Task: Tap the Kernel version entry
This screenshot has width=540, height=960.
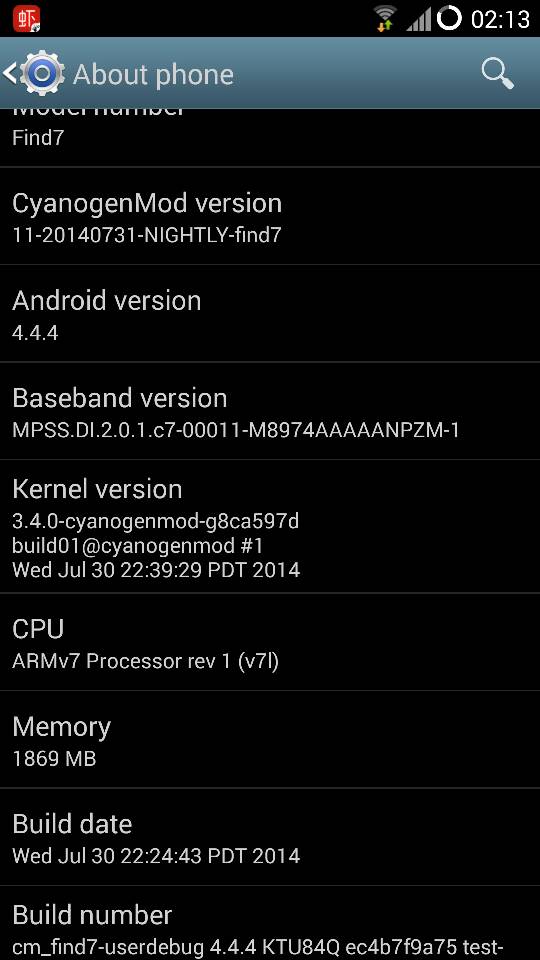Action: point(270,527)
